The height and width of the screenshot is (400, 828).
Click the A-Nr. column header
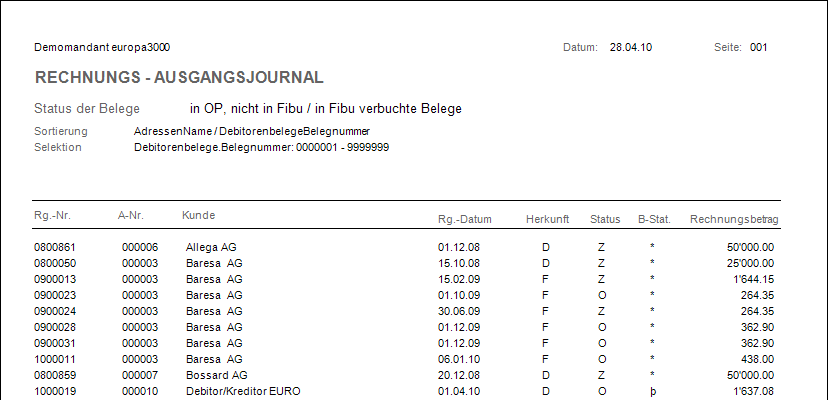pyautogui.click(x=133, y=217)
